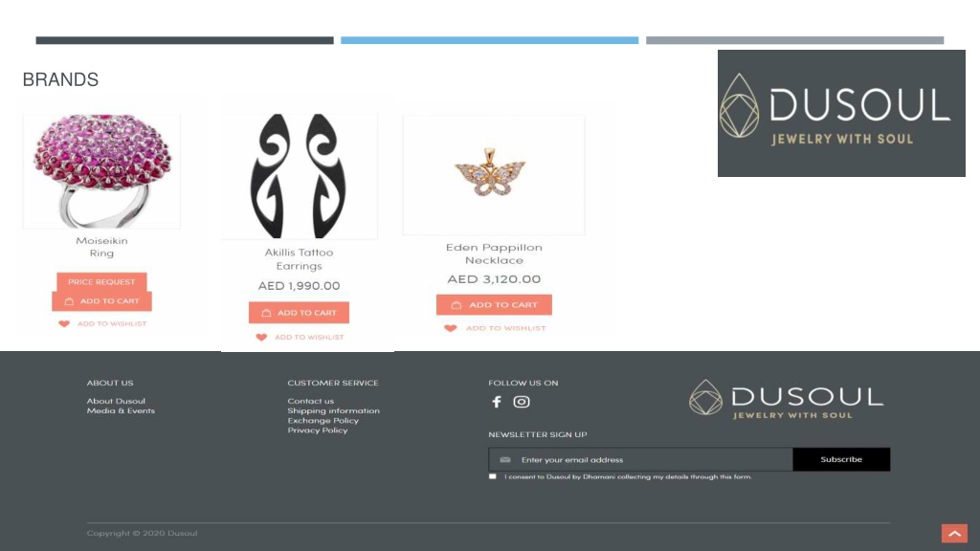Add the Eden Pappillon Necklace to cart
980x551 pixels.
pos(494,305)
